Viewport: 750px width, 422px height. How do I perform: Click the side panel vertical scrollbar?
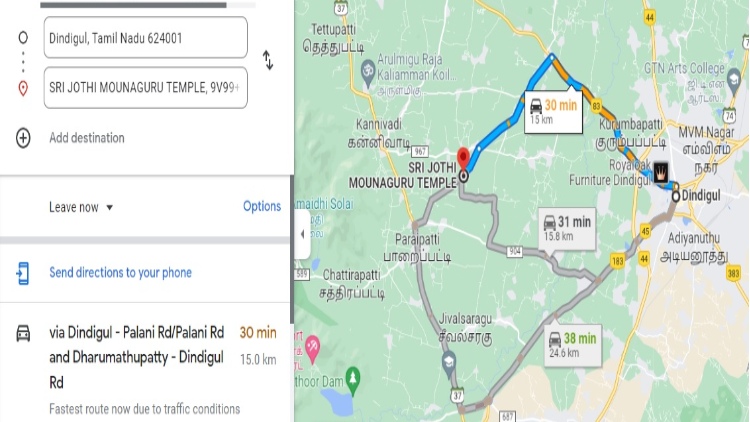[x=292, y=249]
